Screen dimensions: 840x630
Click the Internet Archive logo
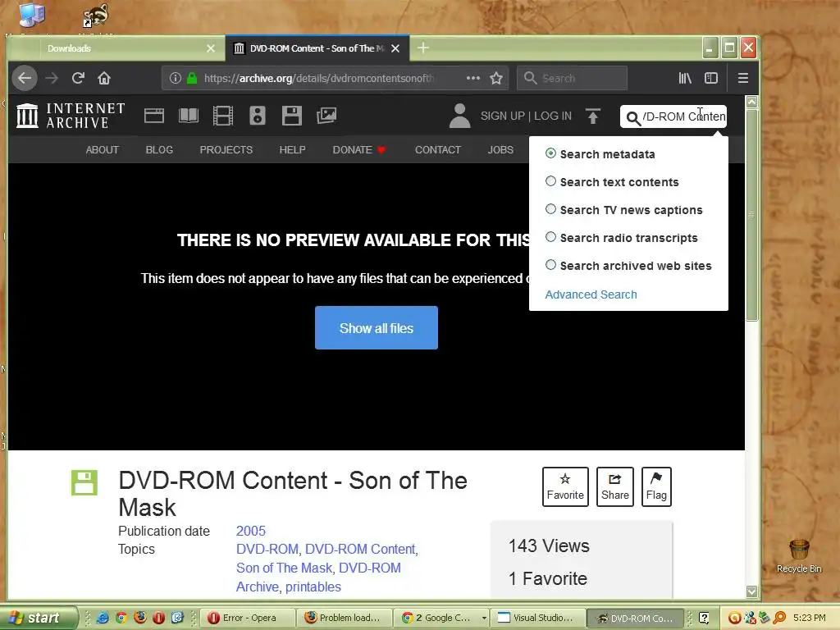(71, 116)
